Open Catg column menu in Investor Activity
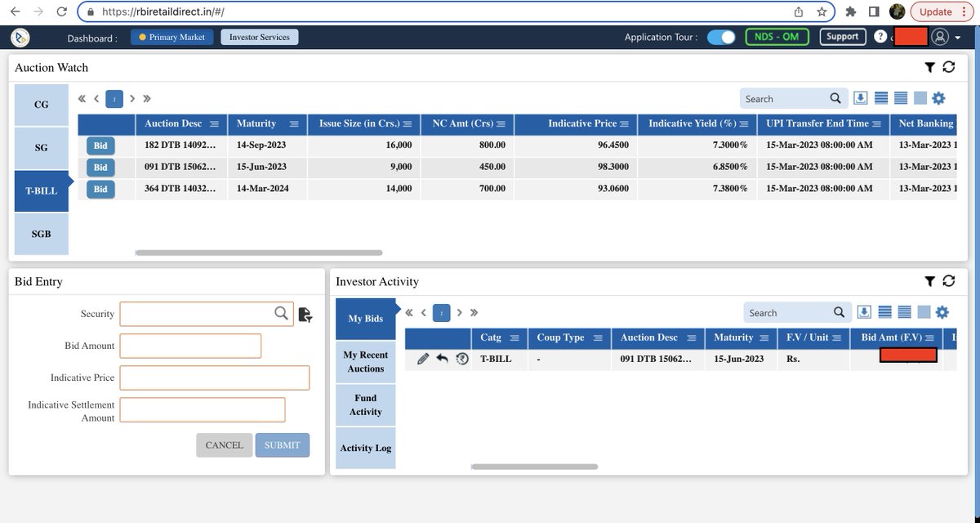980x523 pixels. [514, 338]
